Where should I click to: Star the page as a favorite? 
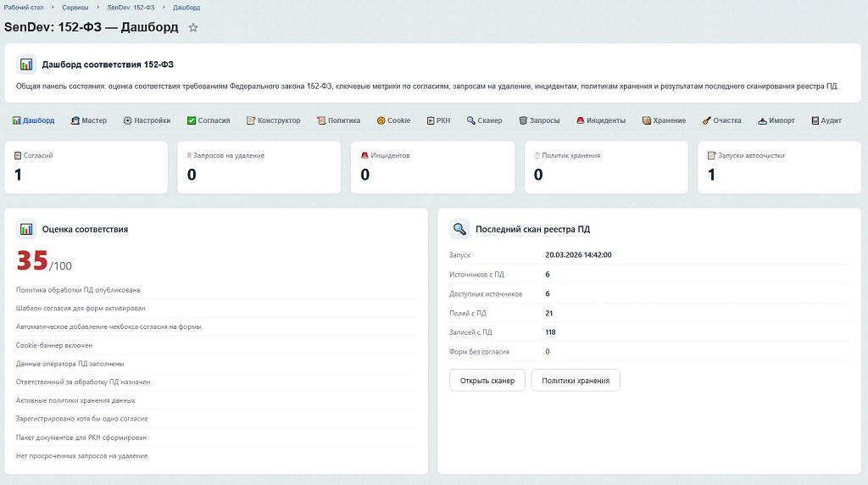(193, 28)
